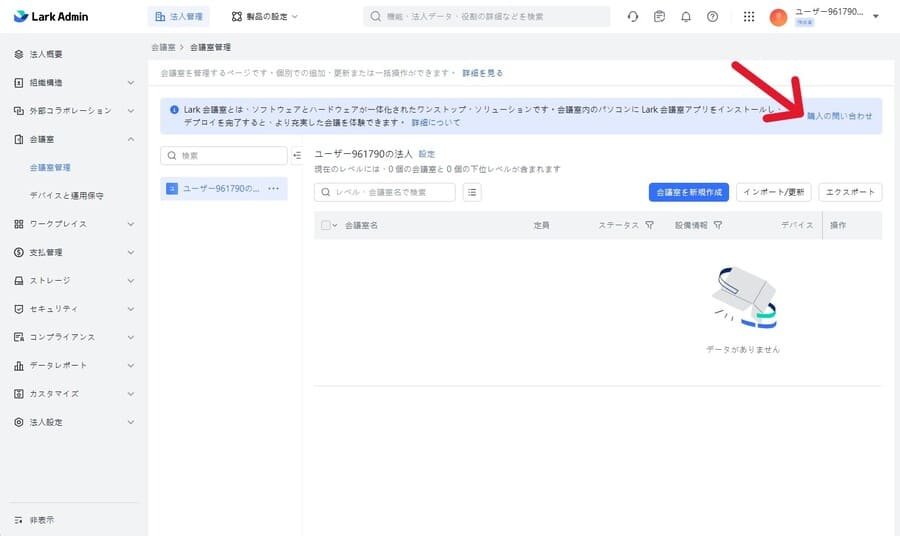The width and height of the screenshot is (900, 536).
Task: Click the 購入の問い合わせ link
Action: coord(839,116)
